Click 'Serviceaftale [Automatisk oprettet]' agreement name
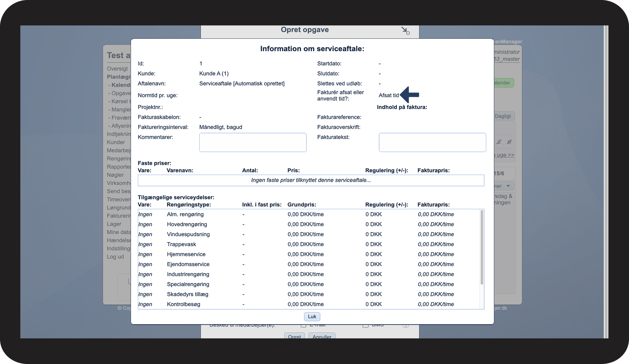Screen dimensions: 629x364 242,84
